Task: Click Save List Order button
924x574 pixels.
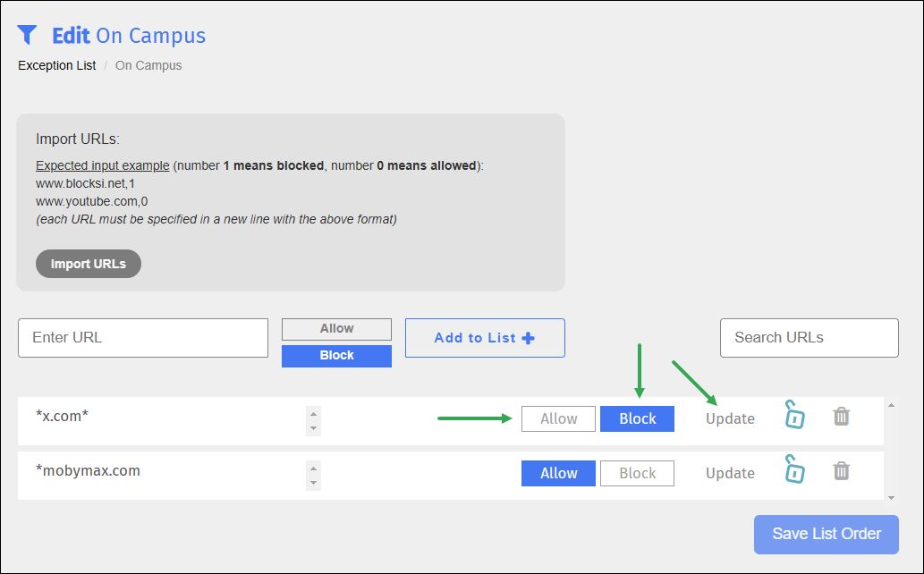Action: pyautogui.click(x=827, y=535)
